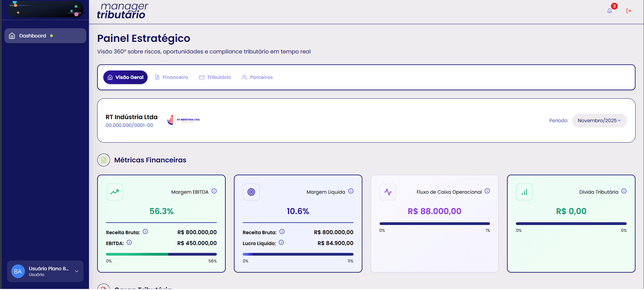644x290 pixels.
Task: Click the target icon in Margem Líquida card
Action: coord(251,192)
